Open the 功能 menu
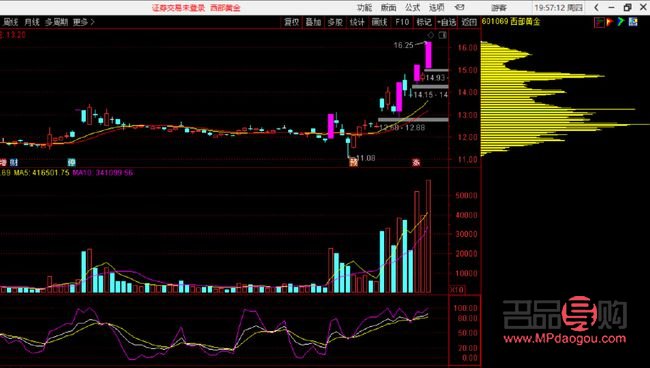650x368 pixels. (x=364, y=7)
